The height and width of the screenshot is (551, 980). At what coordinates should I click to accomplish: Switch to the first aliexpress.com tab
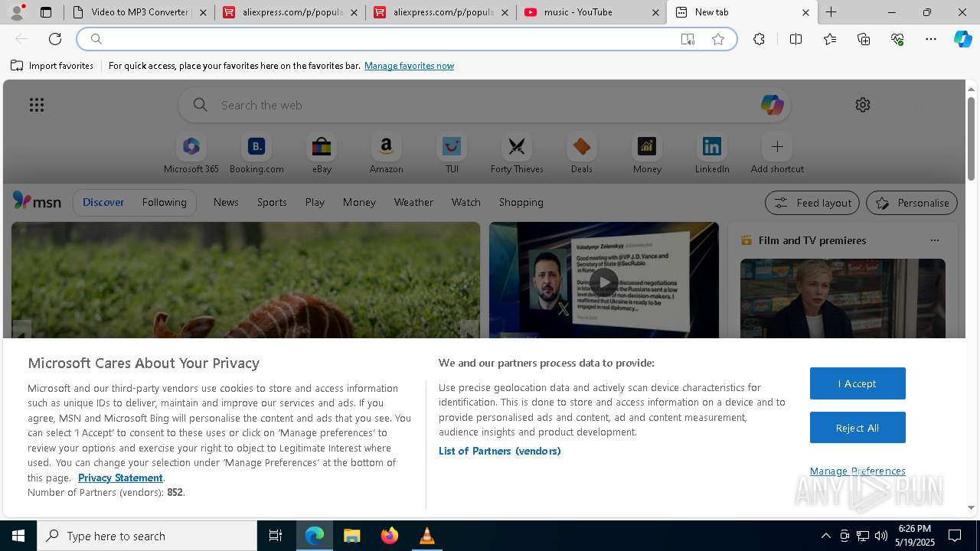(x=289, y=12)
